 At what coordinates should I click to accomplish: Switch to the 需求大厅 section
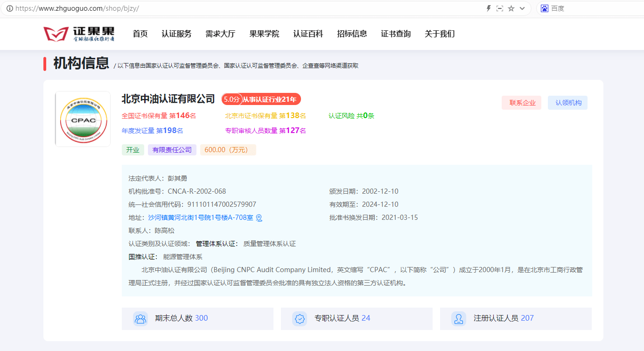coord(220,34)
